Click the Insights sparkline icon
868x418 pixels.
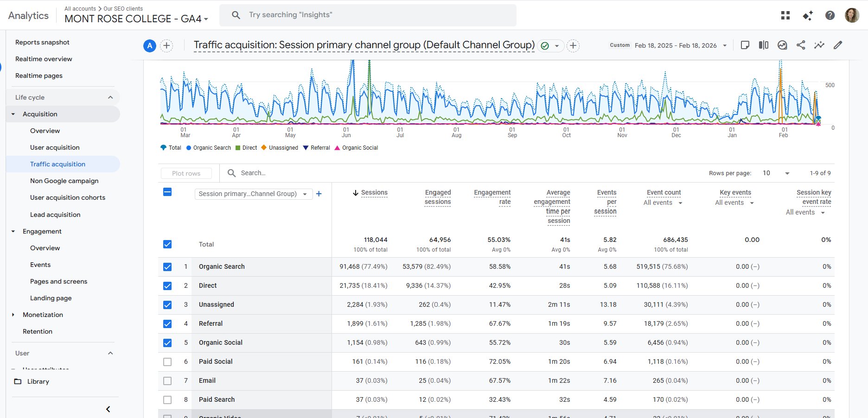point(819,45)
